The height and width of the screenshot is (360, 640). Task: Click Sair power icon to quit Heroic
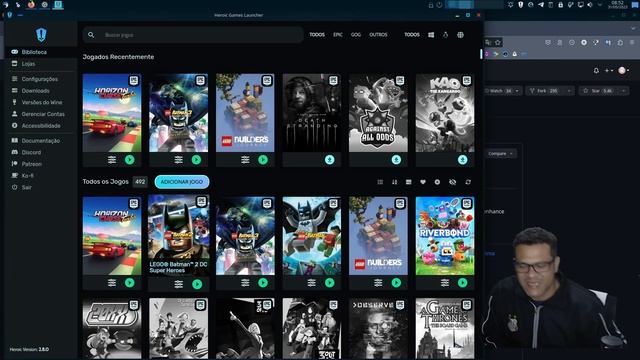[x=15, y=187]
